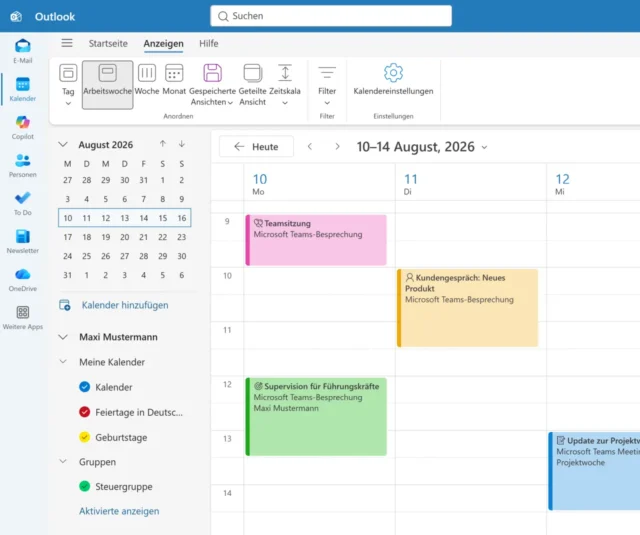Open the Update zur Projektwoche event
This screenshot has height=535, width=640.
pyautogui.click(x=594, y=471)
